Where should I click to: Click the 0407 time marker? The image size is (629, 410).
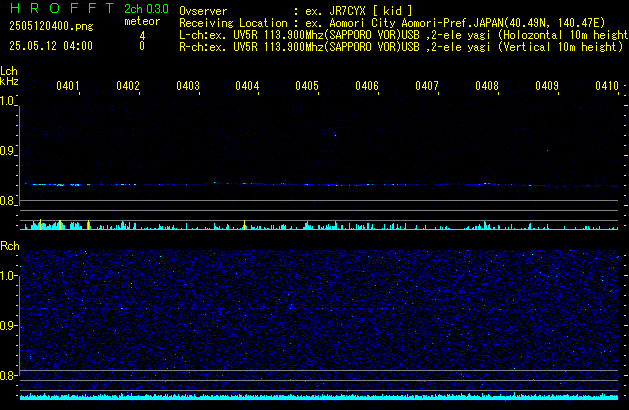(427, 86)
